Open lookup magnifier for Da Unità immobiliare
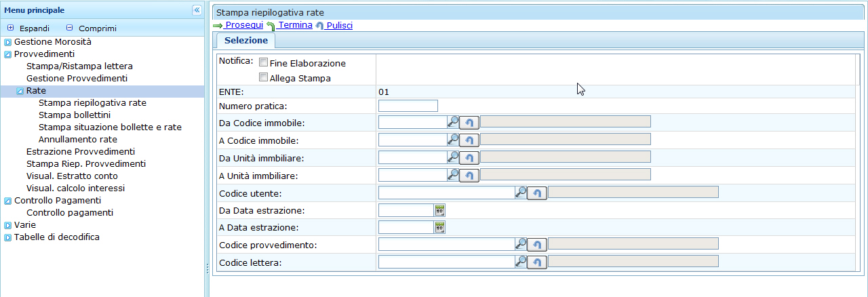 (453, 157)
